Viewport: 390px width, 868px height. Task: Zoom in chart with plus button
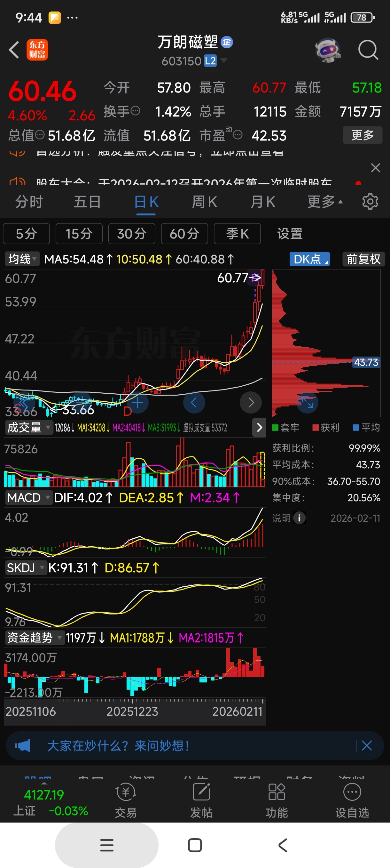pos(137,403)
